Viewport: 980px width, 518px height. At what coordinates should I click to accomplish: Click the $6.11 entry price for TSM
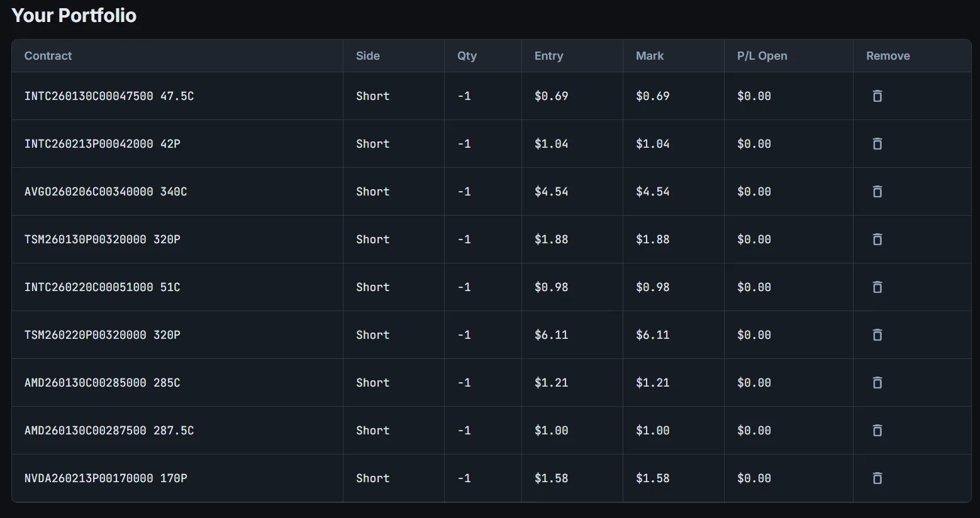tap(551, 335)
